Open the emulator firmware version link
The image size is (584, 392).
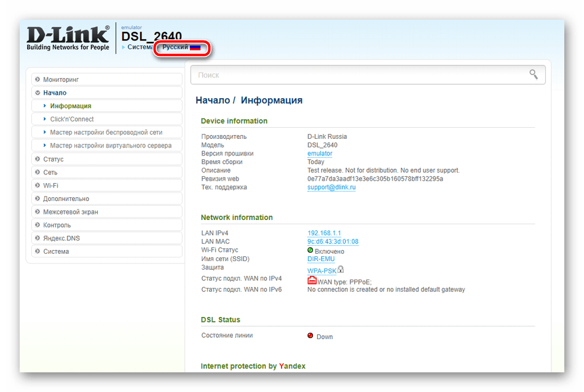coord(320,154)
